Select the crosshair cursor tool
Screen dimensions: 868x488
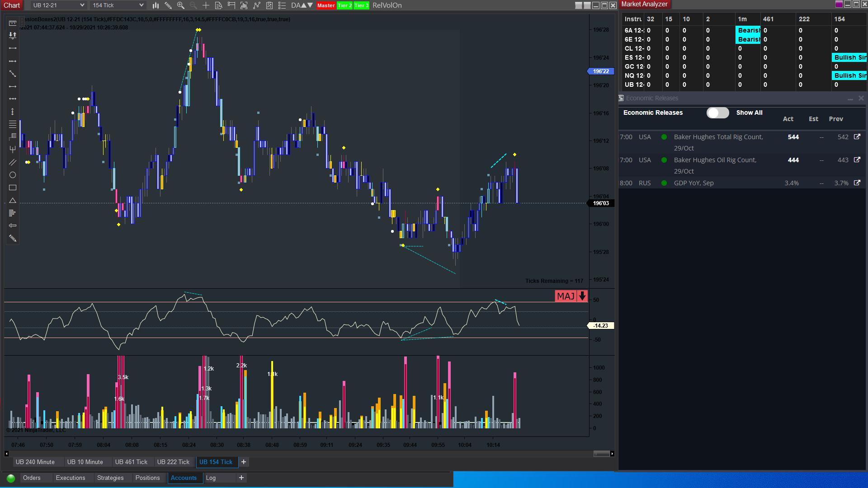click(206, 5)
